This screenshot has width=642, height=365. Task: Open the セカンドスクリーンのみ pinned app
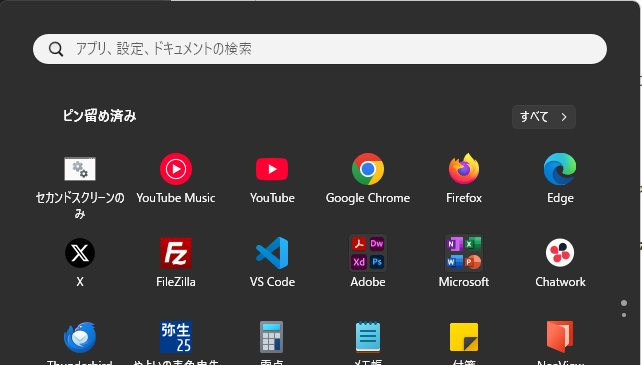tap(80, 169)
